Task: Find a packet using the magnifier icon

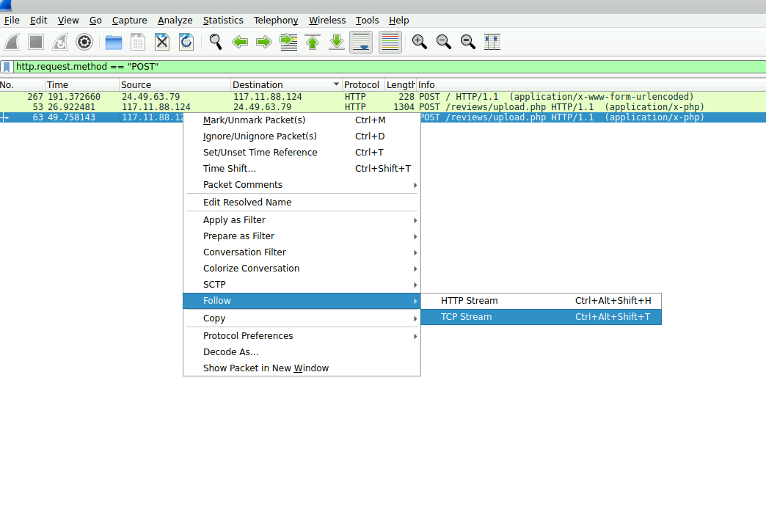Action: (216, 42)
